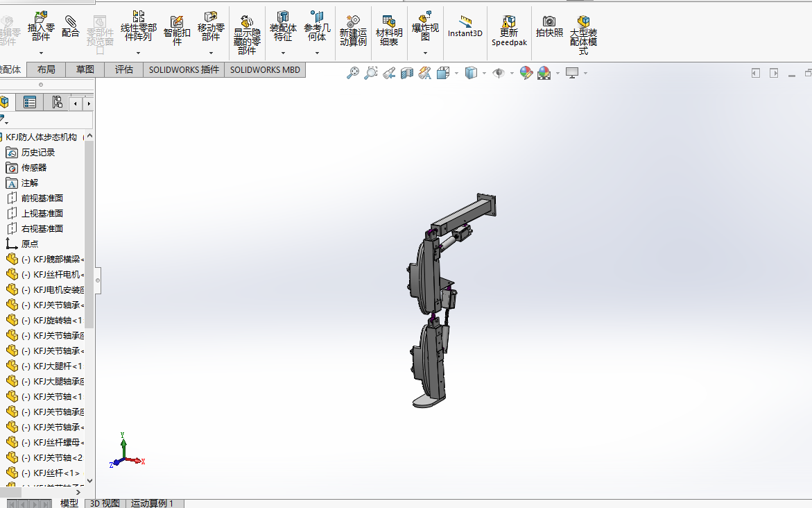Open the PropertyManager panel tab icon
812x508 pixels.
coord(30,103)
